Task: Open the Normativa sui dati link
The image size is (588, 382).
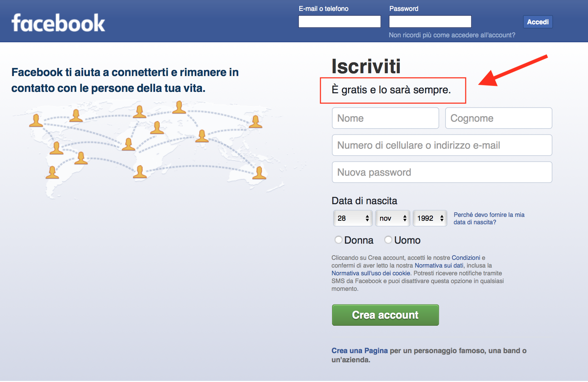Action: pos(439,265)
